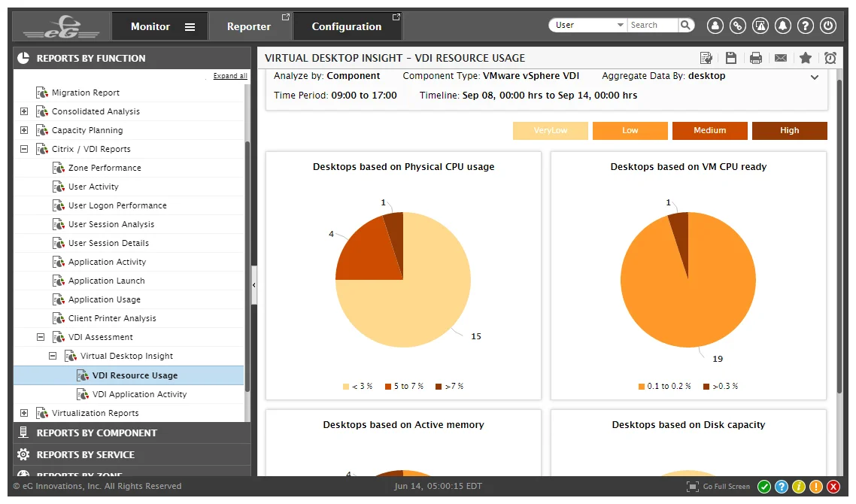Email the report with envelope icon
The image size is (856, 504).
coord(781,58)
